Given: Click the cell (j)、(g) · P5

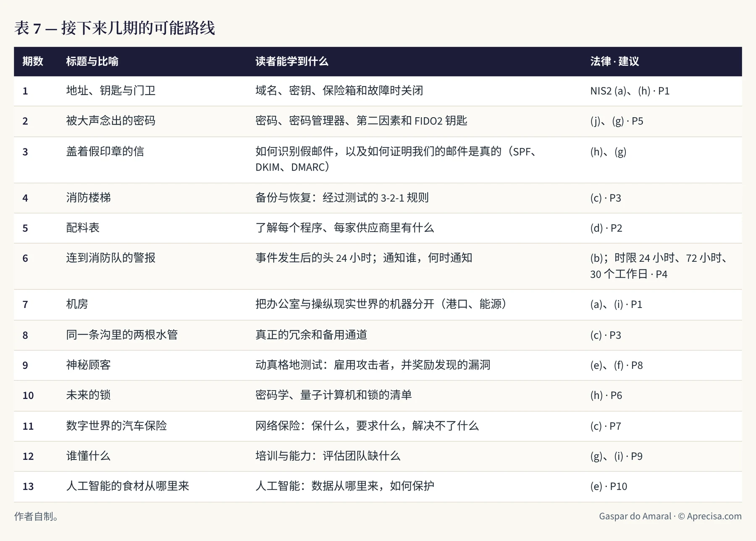Looking at the screenshot, I should 617,121.
